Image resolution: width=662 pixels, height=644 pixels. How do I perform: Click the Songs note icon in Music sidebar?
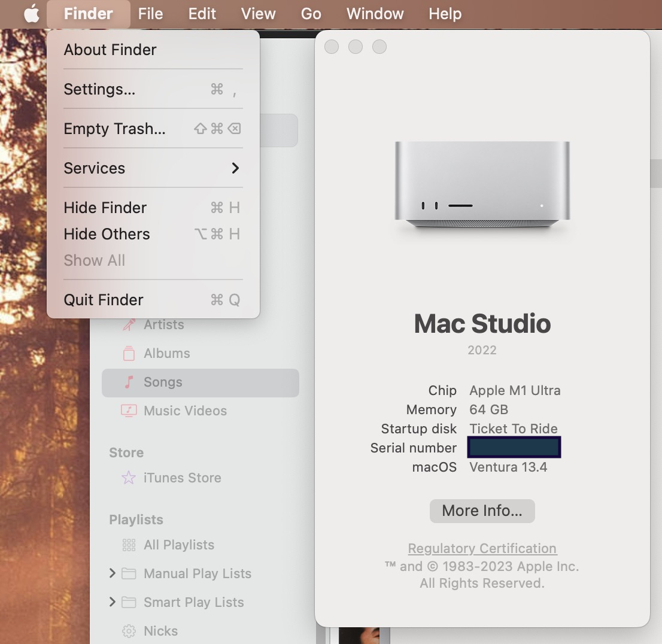[x=129, y=382]
